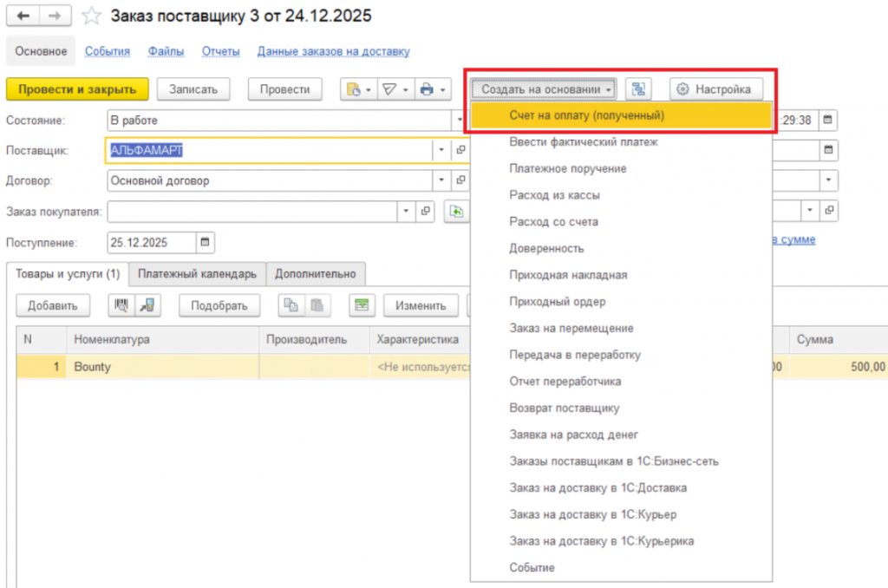Click the Записать button
This screenshot has height=588, width=888.
coord(193,89)
